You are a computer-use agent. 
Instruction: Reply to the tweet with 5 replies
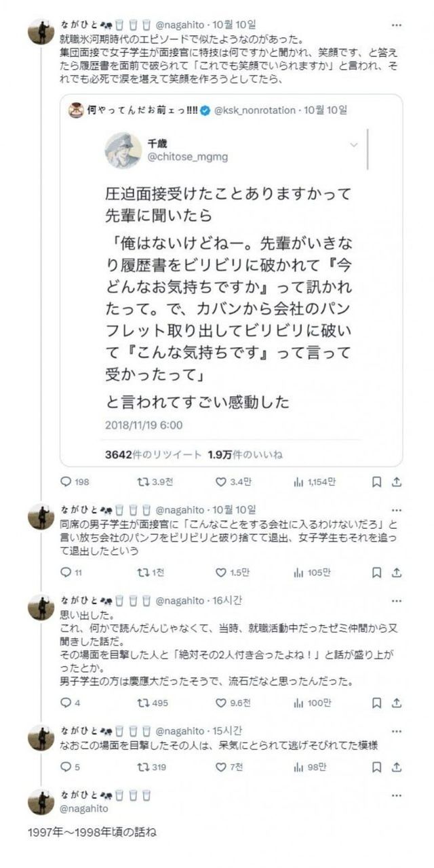pyautogui.click(x=66, y=767)
